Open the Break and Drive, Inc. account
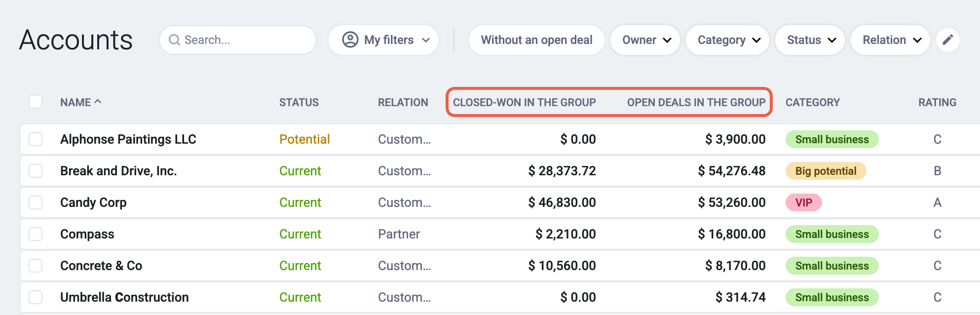The height and width of the screenshot is (315, 980). tap(118, 171)
